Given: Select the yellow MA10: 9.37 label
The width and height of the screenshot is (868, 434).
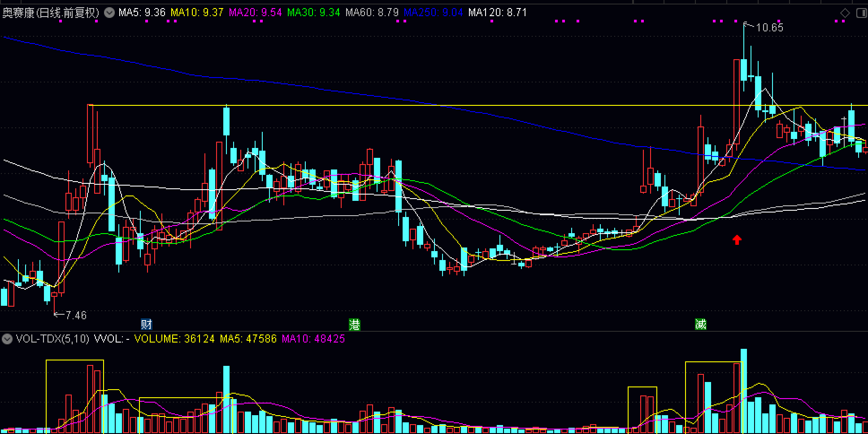Looking at the screenshot, I should (x=197, y=13).
